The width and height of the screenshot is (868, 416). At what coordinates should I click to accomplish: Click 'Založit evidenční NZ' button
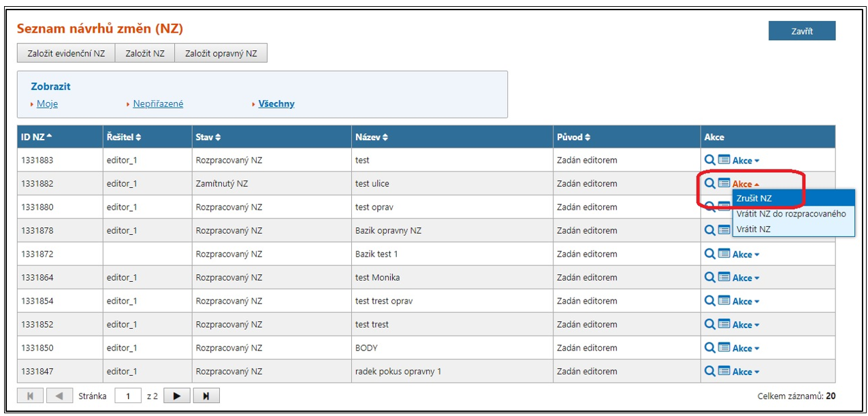66,54
